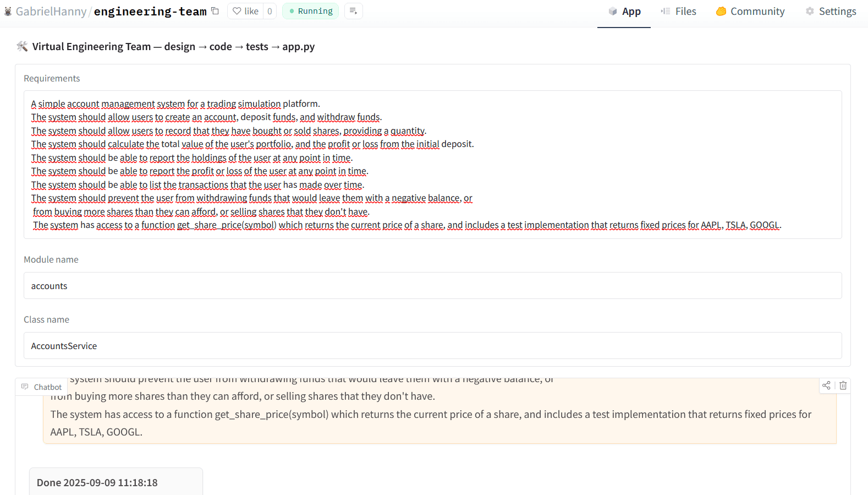
Task: Click the hammer-and-wrench emoji beside Virtual Engineering Team
Action: [22, 46]
